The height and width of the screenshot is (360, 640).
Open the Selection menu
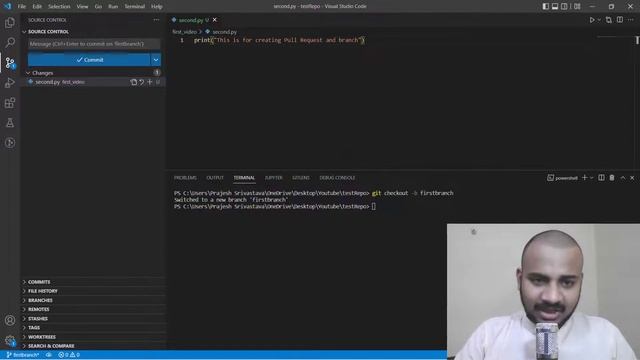[59, 7]
